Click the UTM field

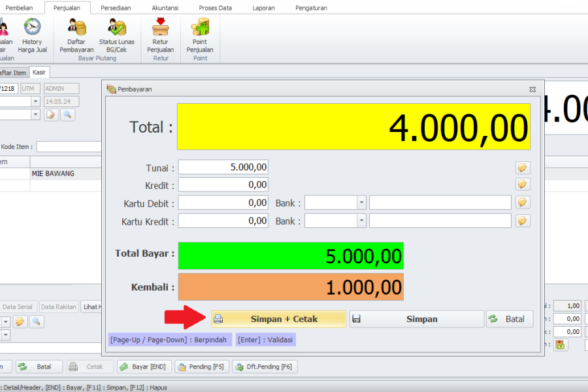(30, 89)
